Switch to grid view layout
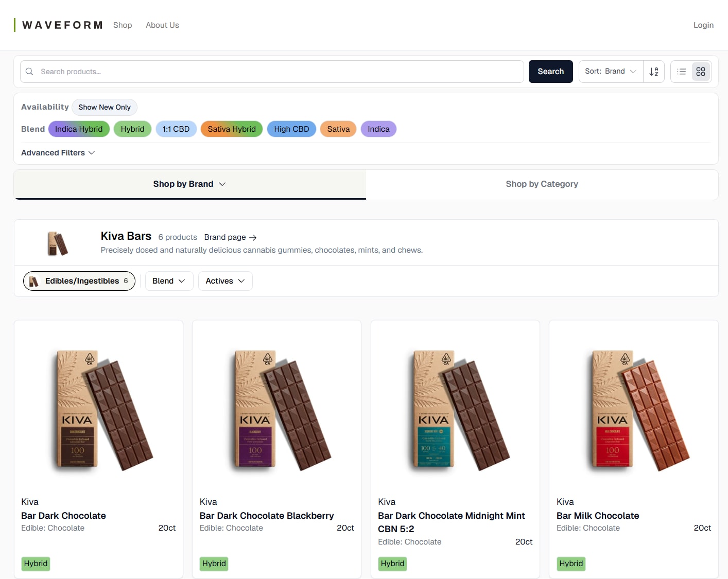Viewport: 728px width, 579px height. point(701,72)
